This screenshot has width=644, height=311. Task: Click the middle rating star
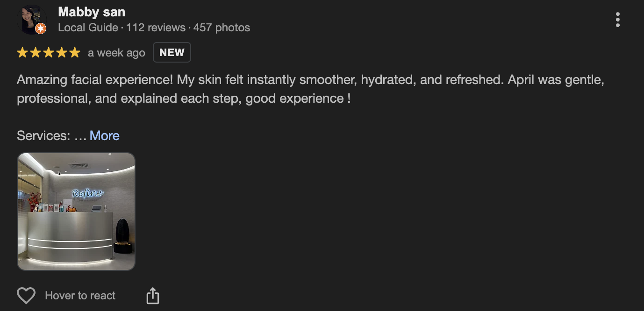(x=49, y=53)
